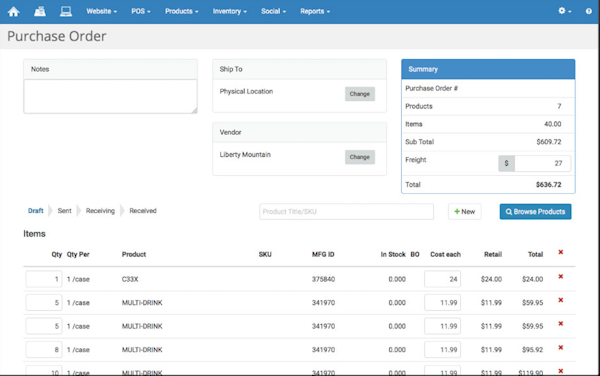Select the Sent status step
The image size is (600, 376).
click(x=64, y=211)
